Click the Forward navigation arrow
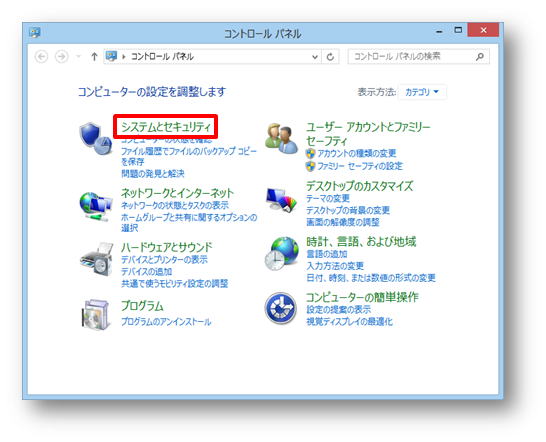Image resolution: width=546 pixels, height=442 pixels. 62,56
